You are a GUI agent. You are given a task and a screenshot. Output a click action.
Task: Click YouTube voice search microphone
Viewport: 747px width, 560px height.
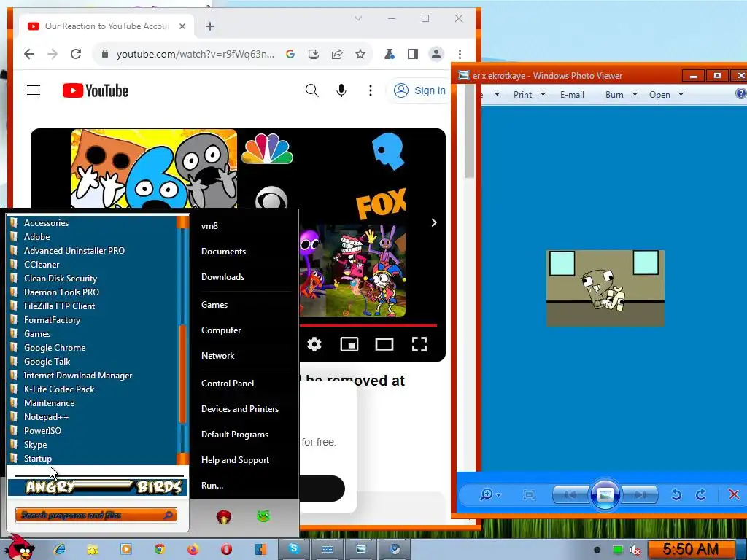341,90
